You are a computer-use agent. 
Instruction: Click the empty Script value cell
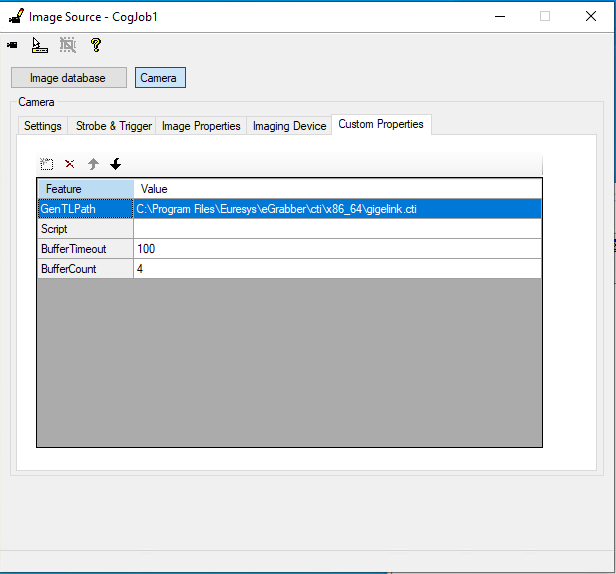(x=337, y=229)
